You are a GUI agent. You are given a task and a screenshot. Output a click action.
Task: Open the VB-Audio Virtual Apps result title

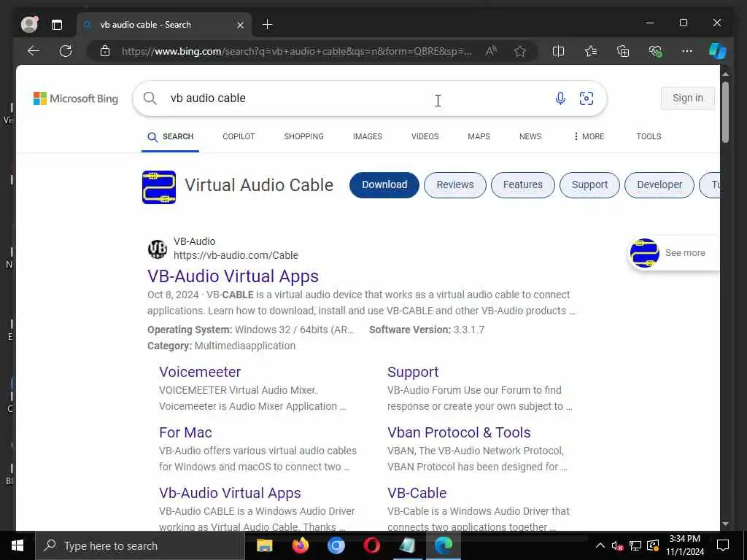click(233, 276)
